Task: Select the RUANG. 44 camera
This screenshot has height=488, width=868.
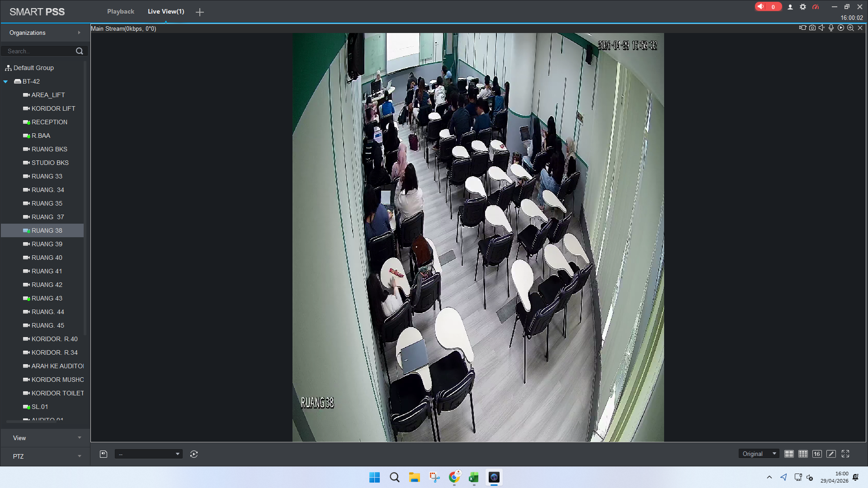Action: point(48,312)
